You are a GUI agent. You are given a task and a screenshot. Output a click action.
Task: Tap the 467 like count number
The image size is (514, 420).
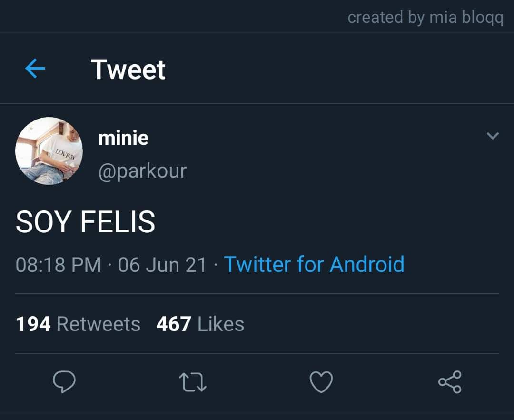pos(174,324)
